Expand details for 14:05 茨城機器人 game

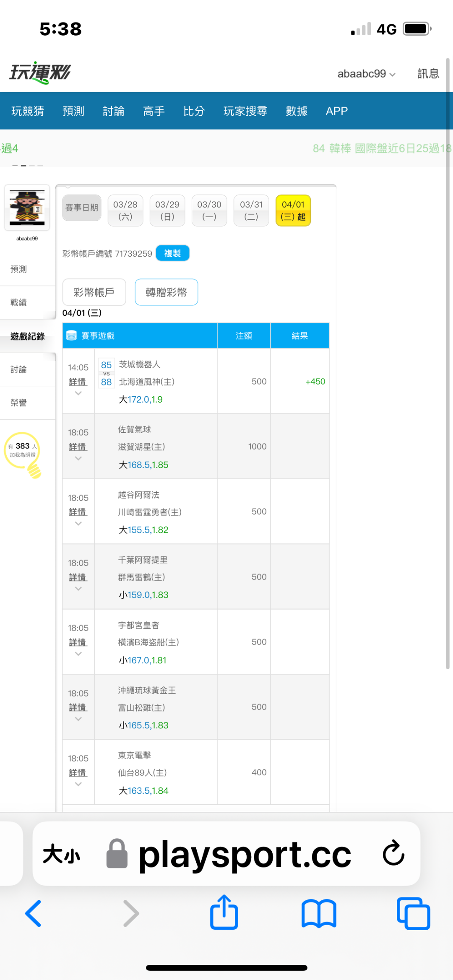click(78, 382)
